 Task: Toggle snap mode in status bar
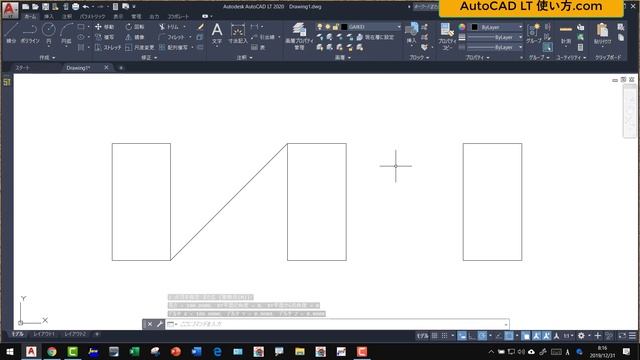(x=444, y=336)
